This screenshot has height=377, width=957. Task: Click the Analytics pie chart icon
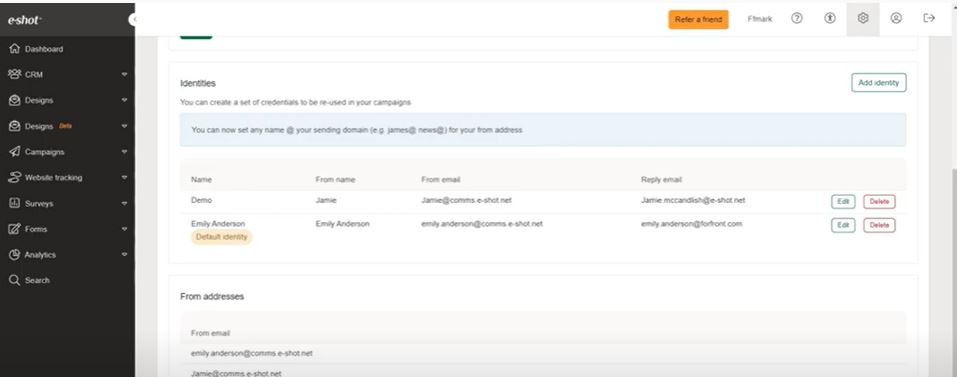point(15,254)
